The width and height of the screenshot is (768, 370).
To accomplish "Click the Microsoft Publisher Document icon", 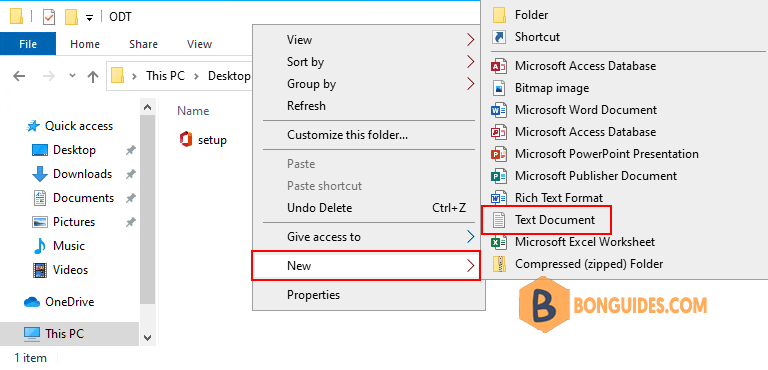I will (498, 176).
